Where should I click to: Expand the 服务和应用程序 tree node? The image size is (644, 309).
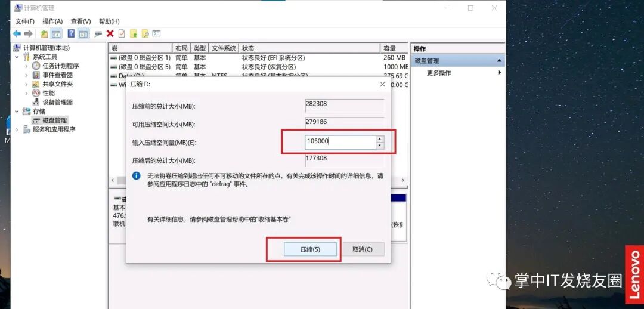pos(17,129)
